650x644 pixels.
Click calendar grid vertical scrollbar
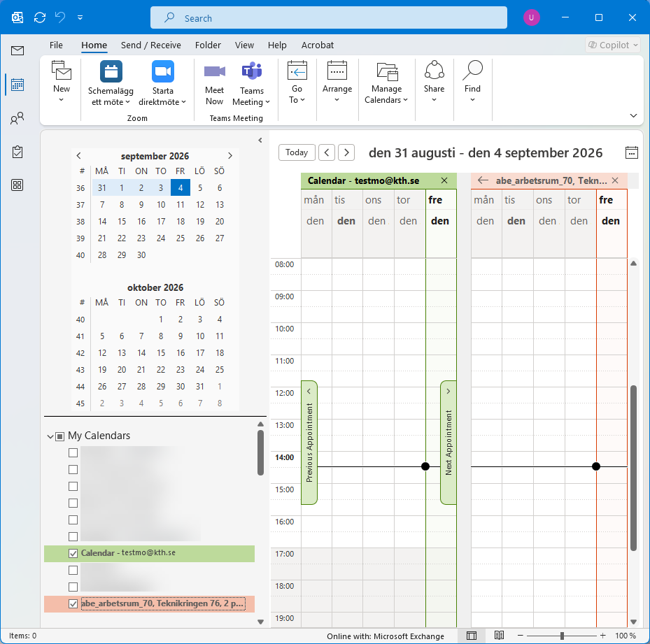tap(633, 468)
